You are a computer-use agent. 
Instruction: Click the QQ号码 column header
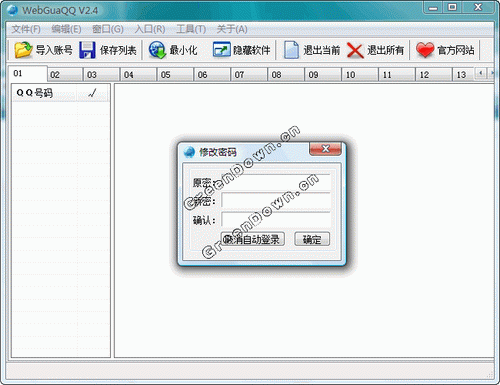pos(44,93)
